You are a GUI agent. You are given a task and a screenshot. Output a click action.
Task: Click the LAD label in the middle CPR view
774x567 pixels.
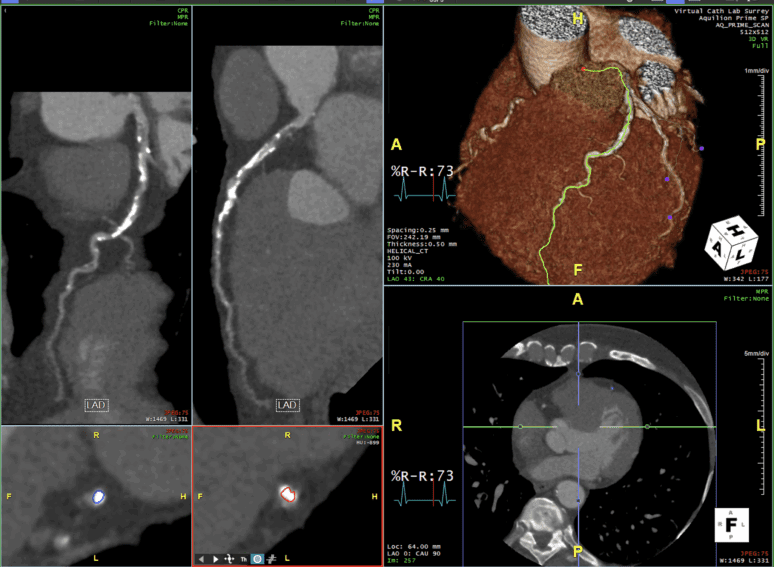coord(287,405)
